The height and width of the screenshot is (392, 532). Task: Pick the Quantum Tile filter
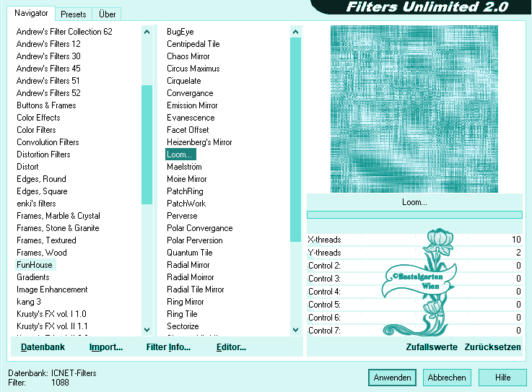[189, 253]
